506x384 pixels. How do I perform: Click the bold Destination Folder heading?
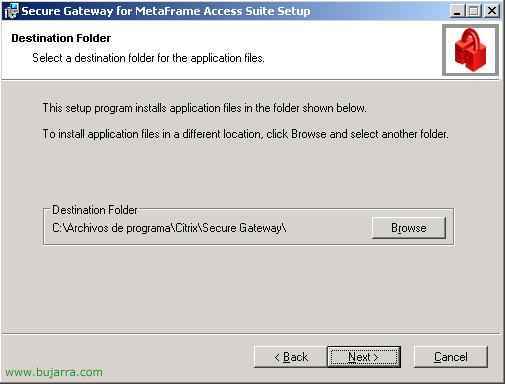pyautogui.click(x=61, y=38)
